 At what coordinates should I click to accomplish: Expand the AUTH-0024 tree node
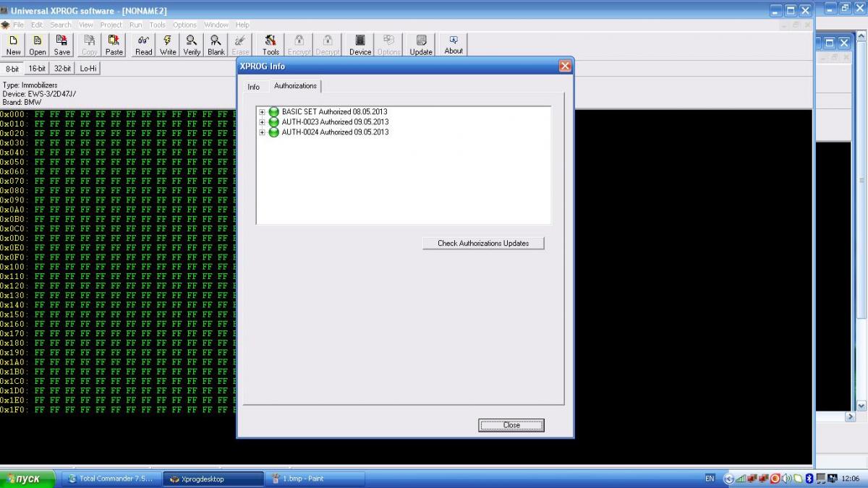coord(262,132)
